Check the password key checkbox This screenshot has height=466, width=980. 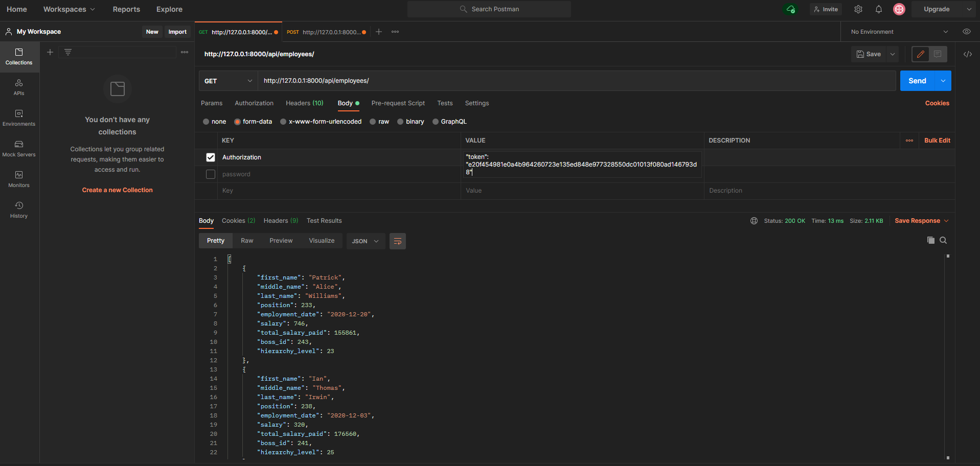[x=211, y=174]
